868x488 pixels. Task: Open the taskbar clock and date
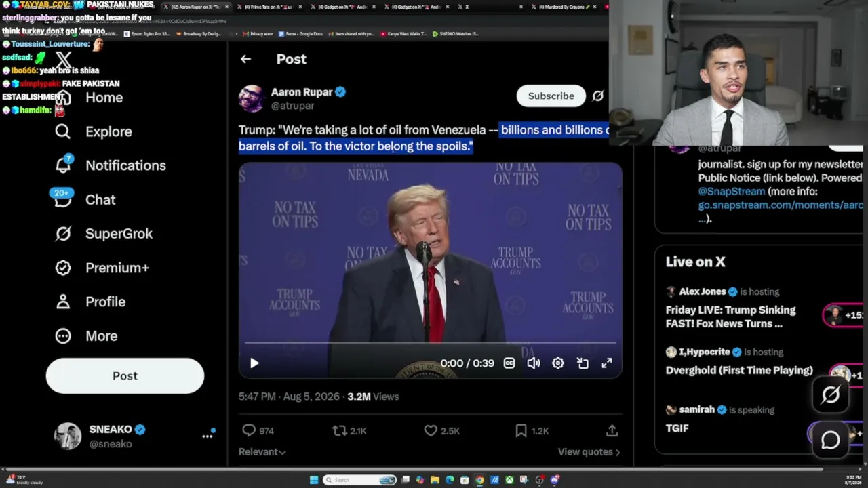pyautogui.click(x=854, y=480)
